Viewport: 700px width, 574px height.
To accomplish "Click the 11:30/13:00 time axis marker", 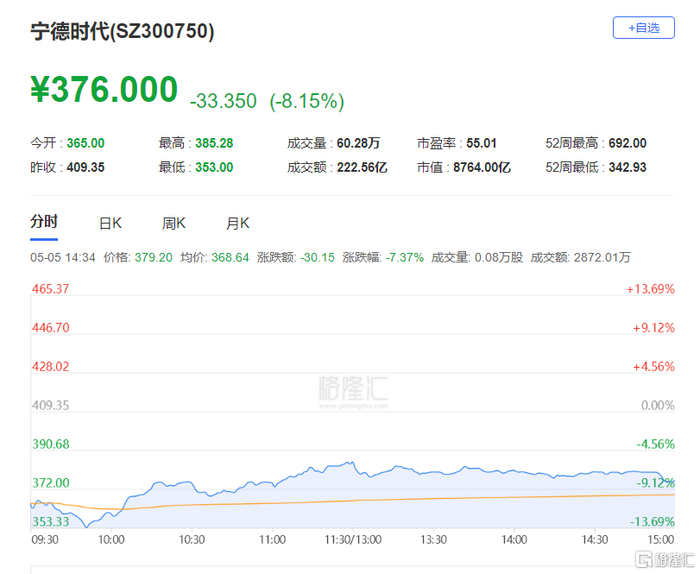I will [x=353, y=540].
